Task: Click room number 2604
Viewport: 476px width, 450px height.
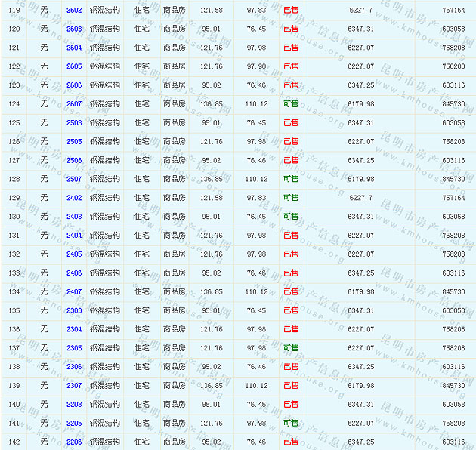Action: click(x=74, y=48)
